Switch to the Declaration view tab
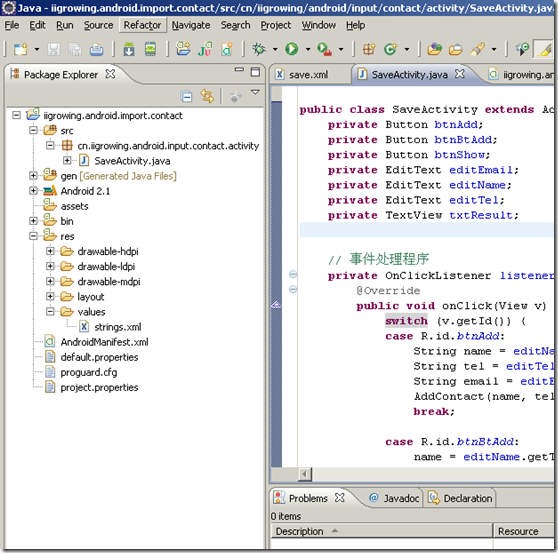This screenshot has width=558, height=553. point(460,498)
